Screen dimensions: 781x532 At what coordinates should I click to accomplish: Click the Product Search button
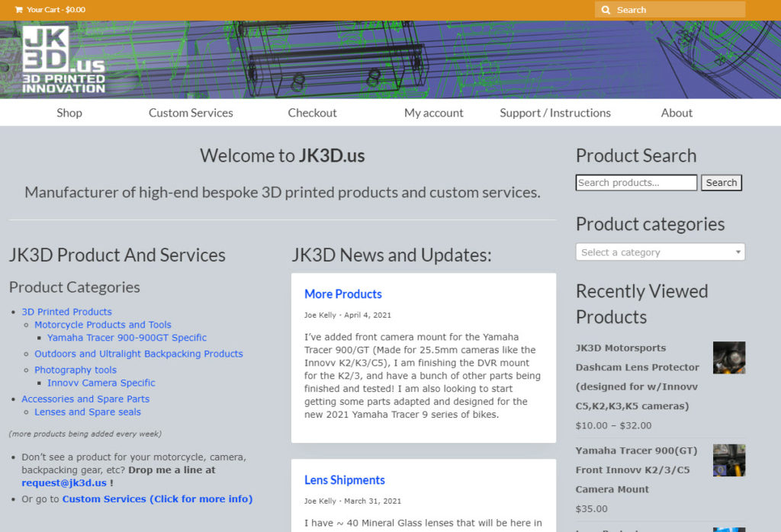click(x=722, y=183)
